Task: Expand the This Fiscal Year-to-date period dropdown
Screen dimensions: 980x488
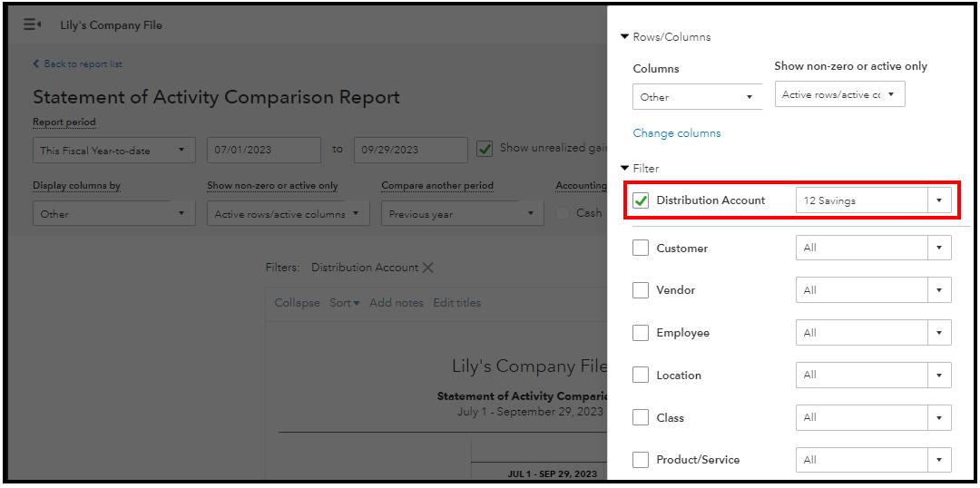Action: coord(113,151)
